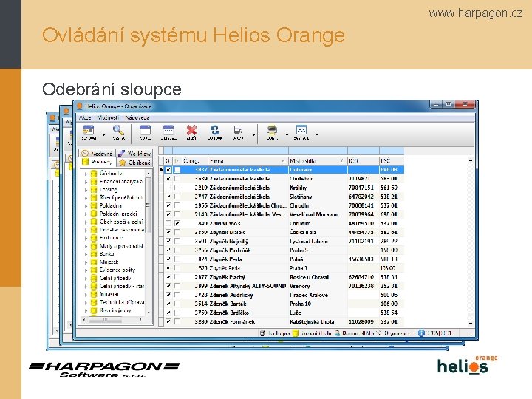Open the Možnosti menu
532x399 pixels.
(x=108, y=117)
